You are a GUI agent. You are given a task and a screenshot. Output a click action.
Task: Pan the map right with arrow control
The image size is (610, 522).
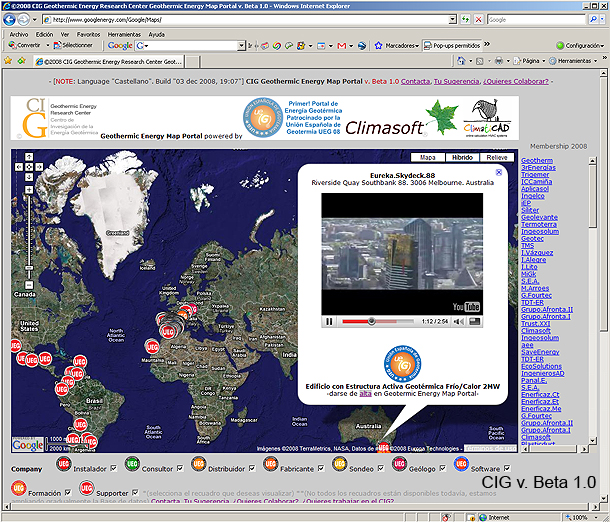(x=39, y=167)
